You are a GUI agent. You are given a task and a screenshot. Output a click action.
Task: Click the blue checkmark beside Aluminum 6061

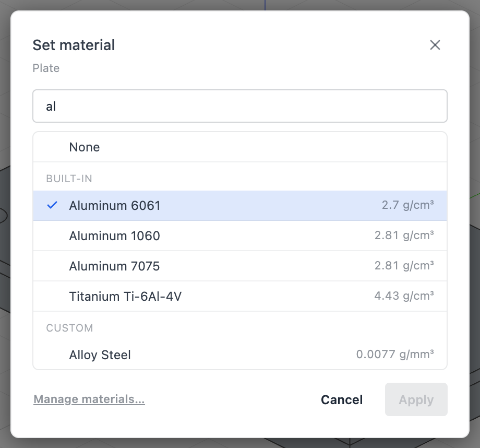52,205
